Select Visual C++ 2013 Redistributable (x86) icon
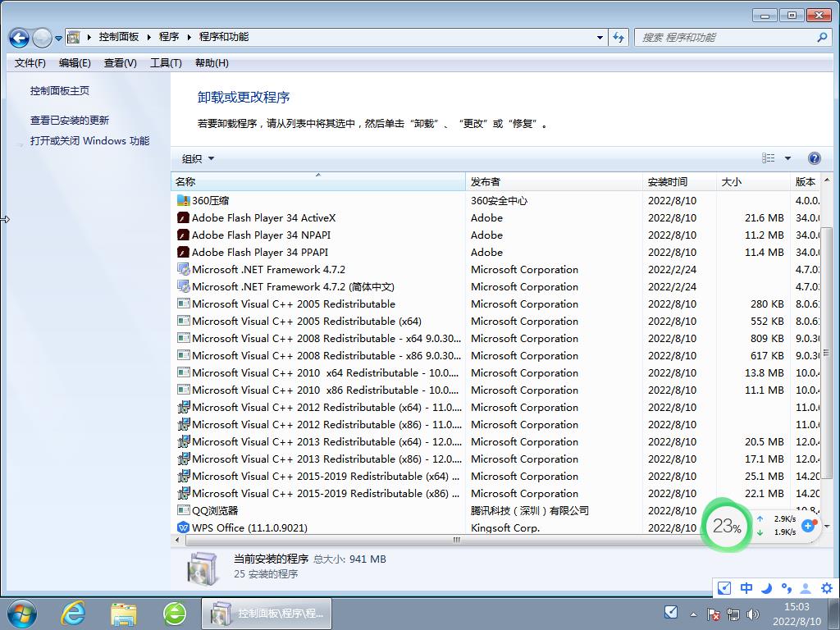The image size is (840, 630). pos(183,459)
